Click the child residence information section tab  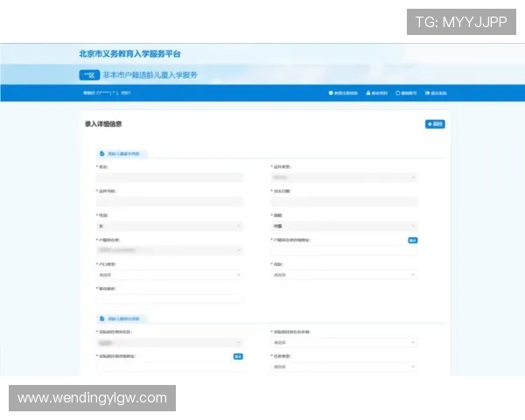pyautogui.click(x=122, y=318)
